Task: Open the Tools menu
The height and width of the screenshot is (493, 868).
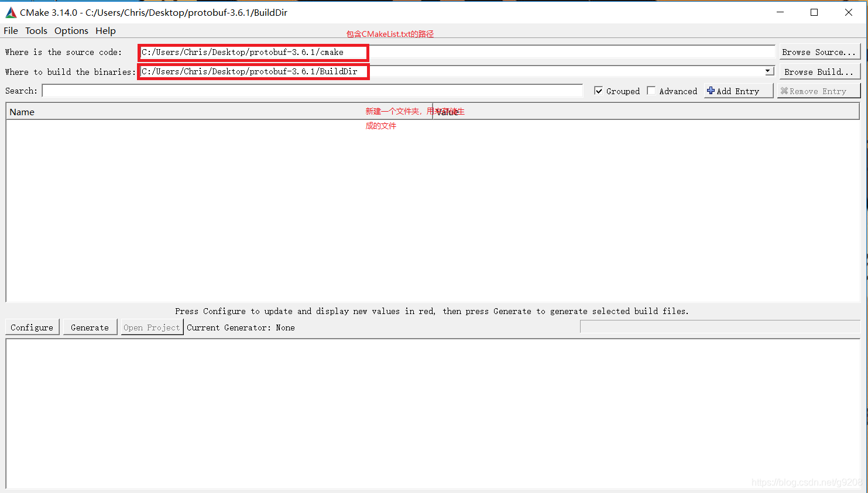Action: [x=36, y=31]
